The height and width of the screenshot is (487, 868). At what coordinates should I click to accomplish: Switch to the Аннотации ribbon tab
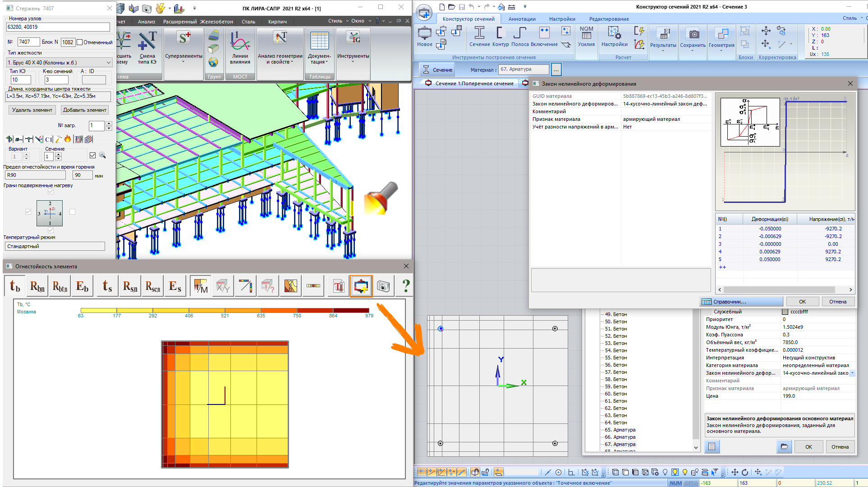(x=522, y=19)
